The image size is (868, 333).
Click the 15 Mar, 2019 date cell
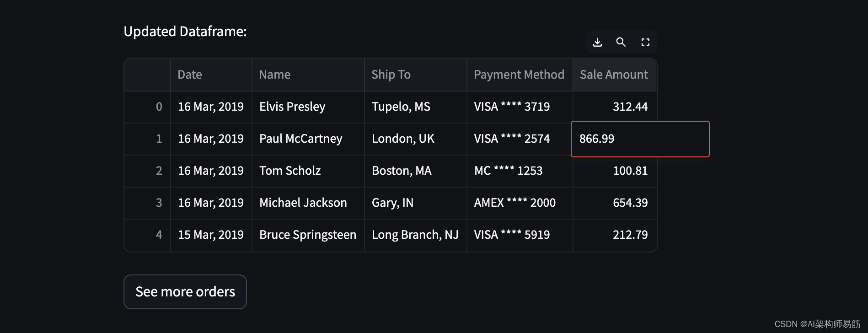(211, 235)
